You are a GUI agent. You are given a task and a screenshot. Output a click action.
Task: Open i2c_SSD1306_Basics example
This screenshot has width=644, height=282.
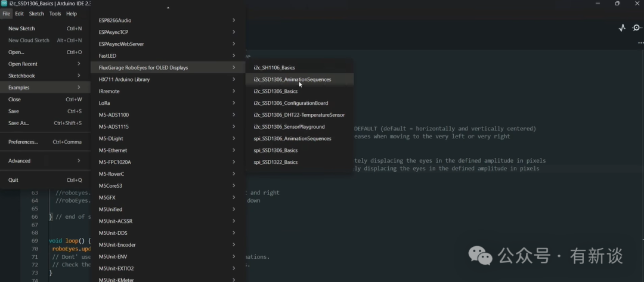[x=299, y=91]
